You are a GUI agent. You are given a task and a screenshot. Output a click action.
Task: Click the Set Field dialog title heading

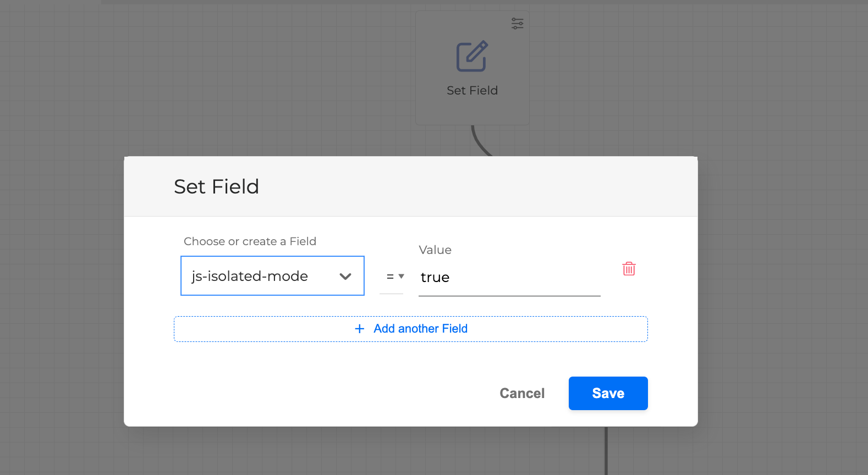[x=216, y=187]
